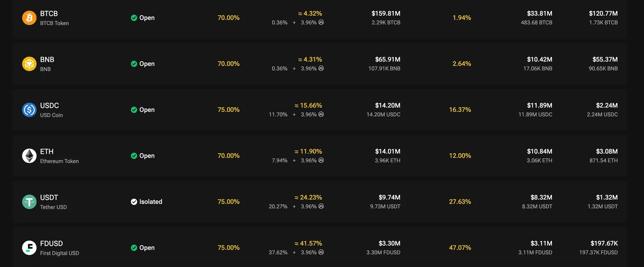Click the Ethereum diamond icon
This screenshot has height=267, width=644.
[x=29, y=156]
